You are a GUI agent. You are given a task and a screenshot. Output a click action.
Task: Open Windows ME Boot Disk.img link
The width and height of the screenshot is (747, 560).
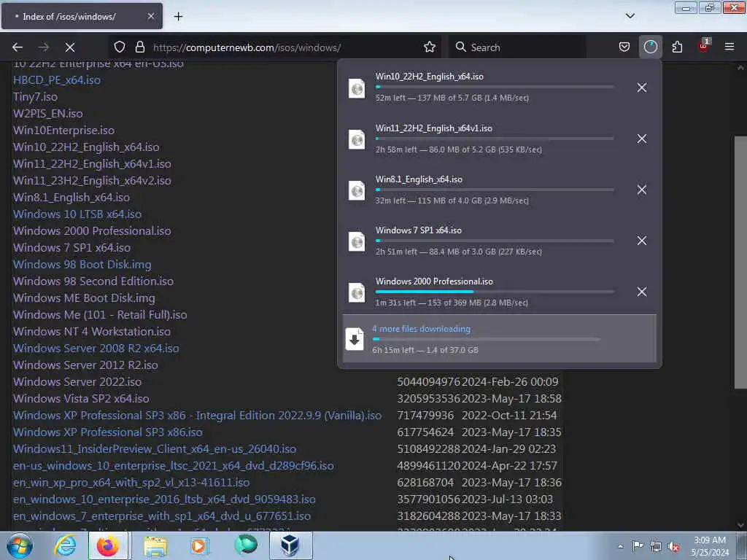tap(84, 298)
